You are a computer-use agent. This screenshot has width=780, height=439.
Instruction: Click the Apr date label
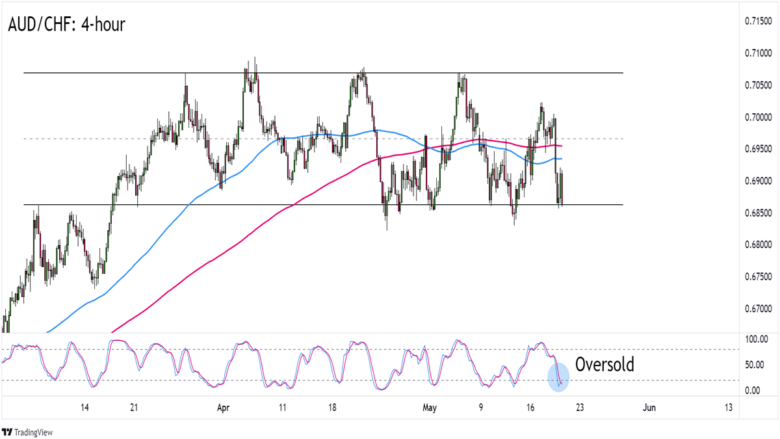pos(223,408)
